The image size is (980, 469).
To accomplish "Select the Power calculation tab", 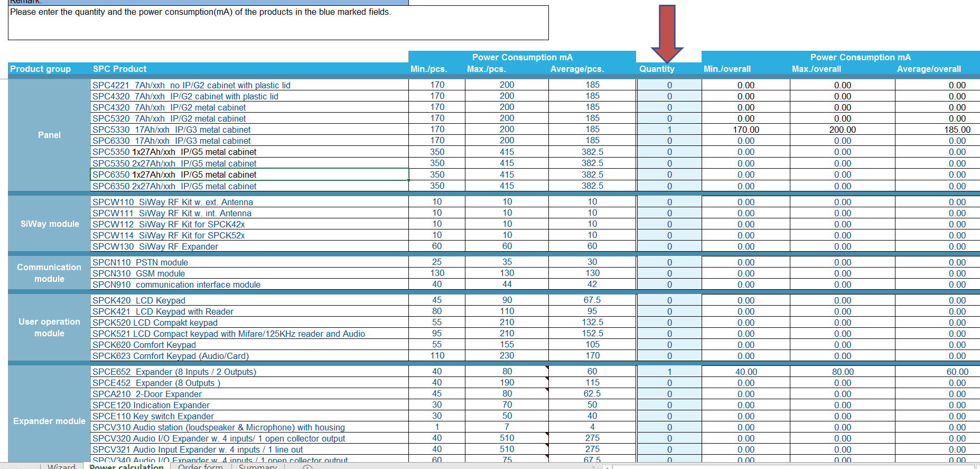I will (127, 467).
